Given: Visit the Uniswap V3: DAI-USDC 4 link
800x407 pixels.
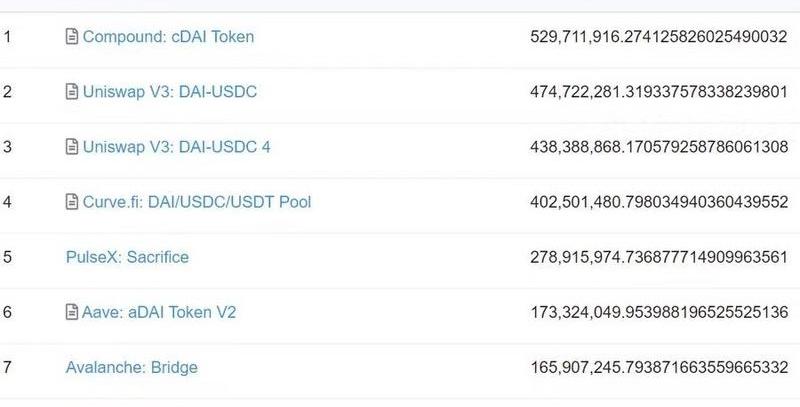Looking at the screenshot, I should tap(176, 147).
